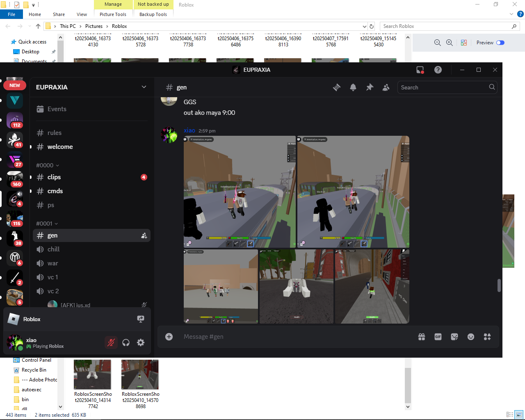The width and height of the screenshot is (525, 420).
Task: Toggle deafen with the headphones icon
Action: [126, 342]
